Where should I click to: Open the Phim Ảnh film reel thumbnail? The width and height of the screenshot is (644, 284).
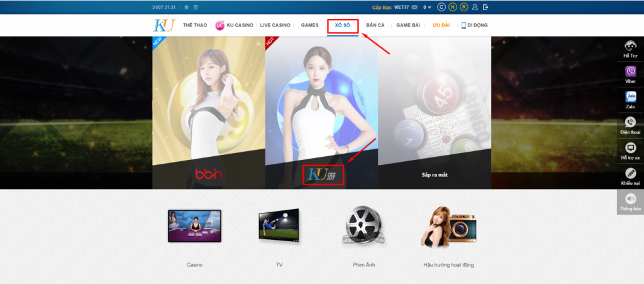[x=364, y=227]
